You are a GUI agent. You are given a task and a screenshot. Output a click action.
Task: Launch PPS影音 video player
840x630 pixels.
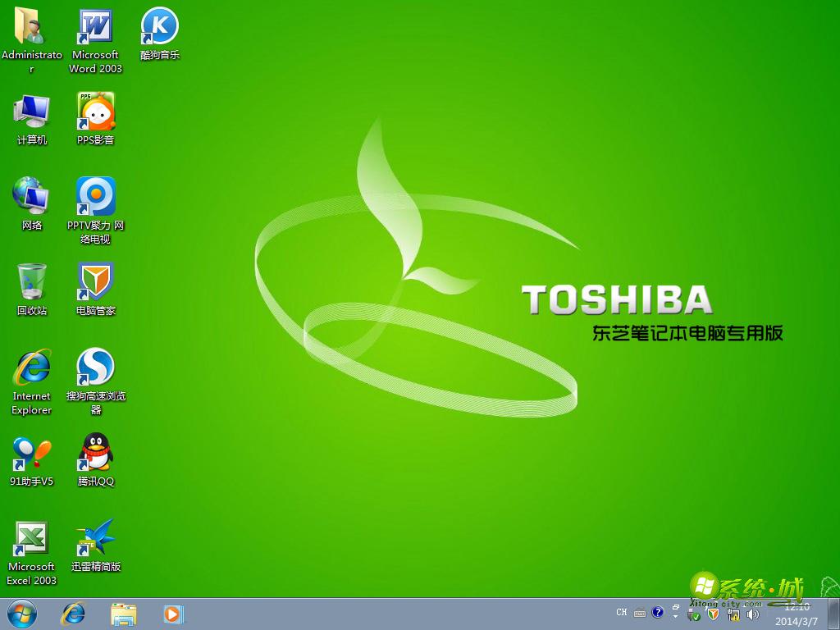click(95, 111)
